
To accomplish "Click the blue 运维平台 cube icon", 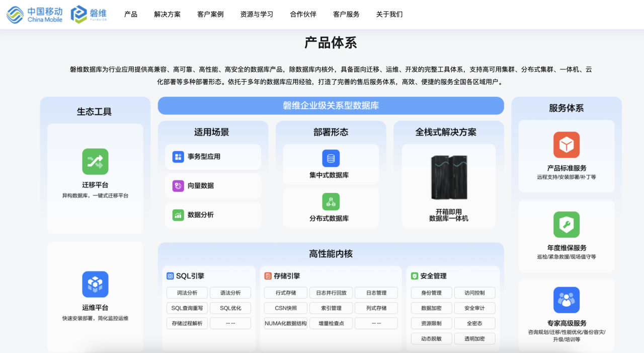I will [95, 285].
